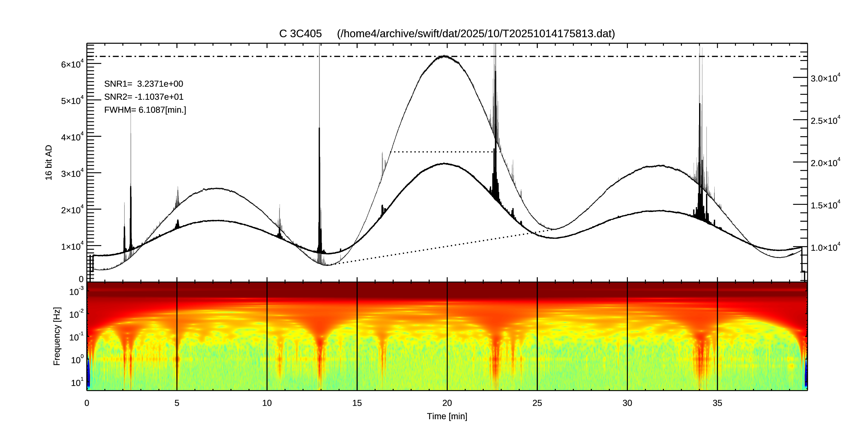This screenshot has height=434, width=868.
Task: Click the 5 tick label on time axis
Action: [x=177, y=403]
